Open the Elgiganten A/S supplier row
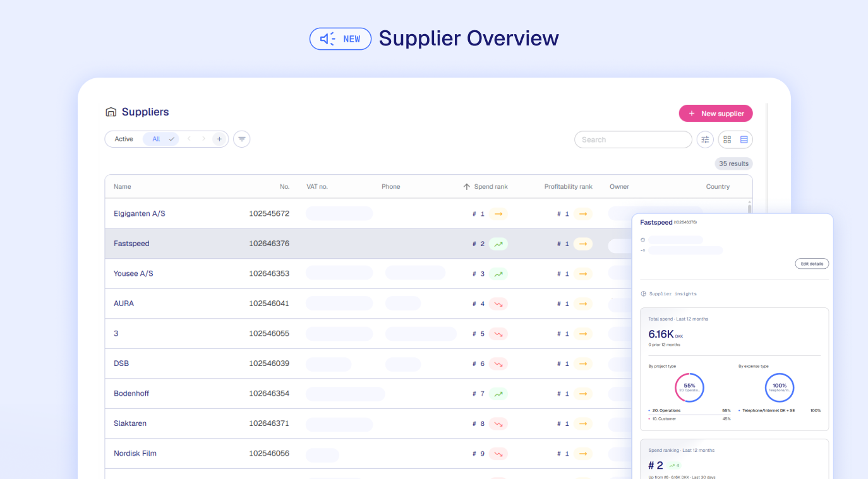 click(368, 214)
